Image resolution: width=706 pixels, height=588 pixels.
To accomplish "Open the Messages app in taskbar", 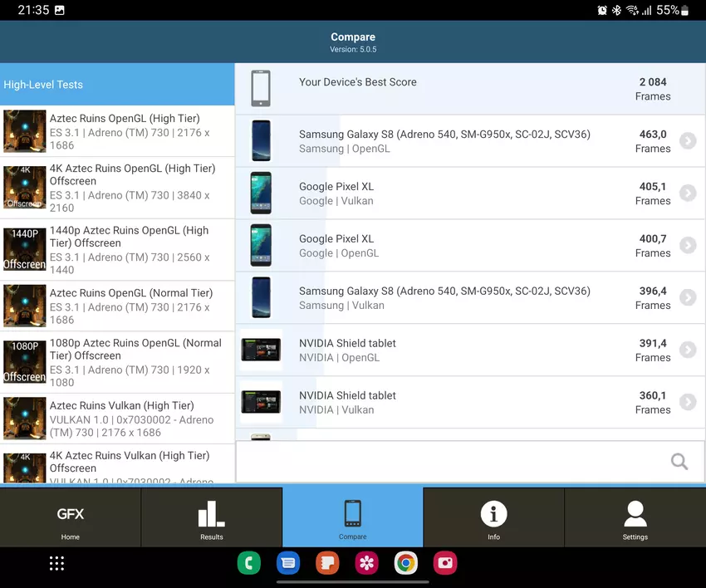I will point(288,563).
